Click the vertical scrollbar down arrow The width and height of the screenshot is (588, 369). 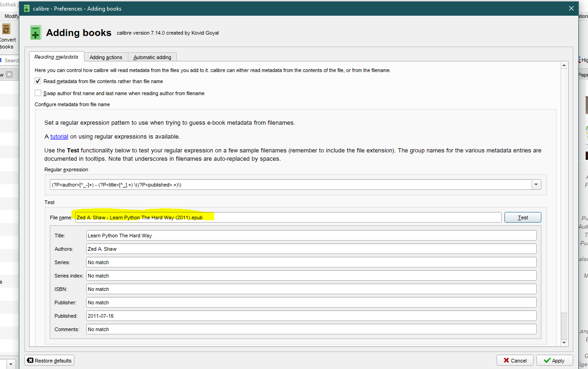point(564,342)
